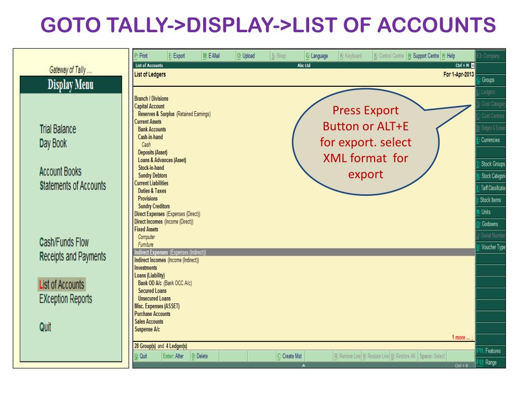Click the F12: Range button
Viewport: 532px width, 399px height.
click(x=490, y=362)
